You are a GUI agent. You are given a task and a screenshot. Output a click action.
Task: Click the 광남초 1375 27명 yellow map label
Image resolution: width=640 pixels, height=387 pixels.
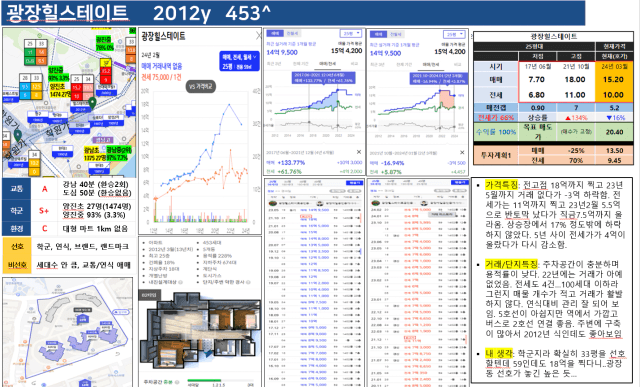point(95,154)
